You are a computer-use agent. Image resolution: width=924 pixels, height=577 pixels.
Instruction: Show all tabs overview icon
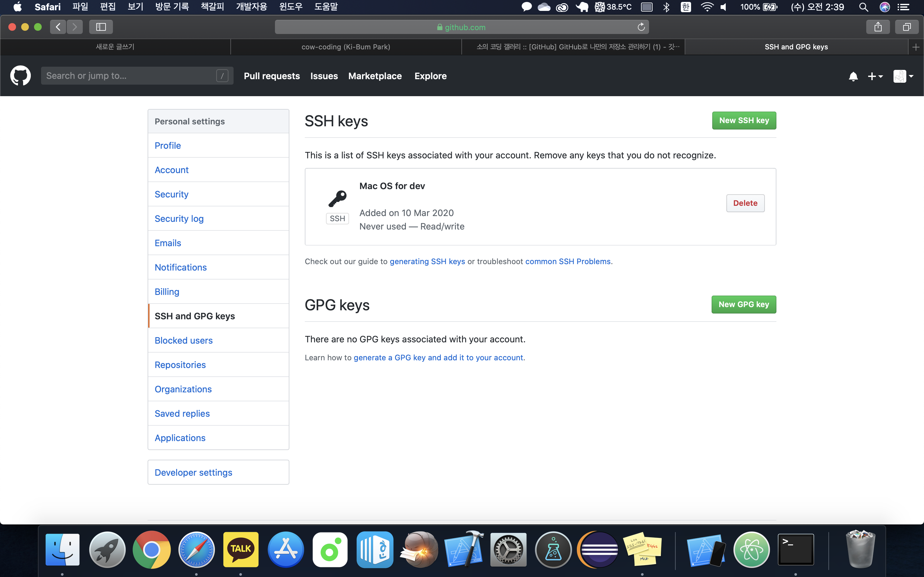pos(906,27)
